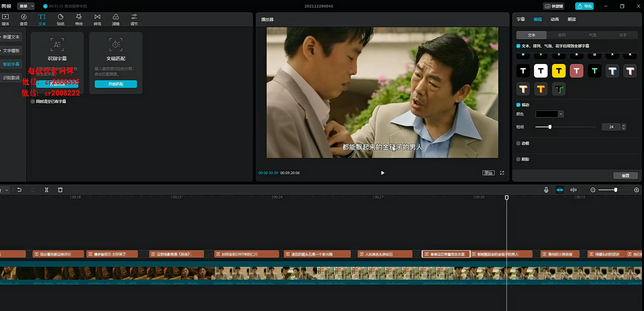Toggle the 描边 stroke checkbox
This screenshot has height=311, width=644.
518,105
